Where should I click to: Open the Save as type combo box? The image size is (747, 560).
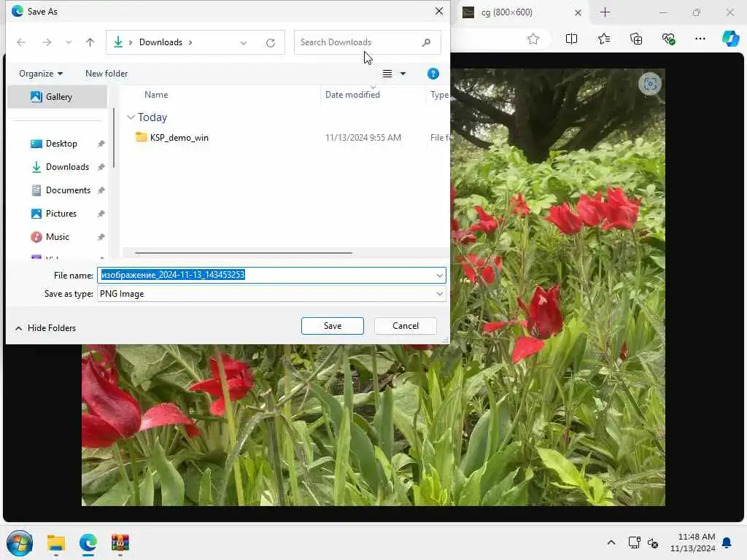271,294
